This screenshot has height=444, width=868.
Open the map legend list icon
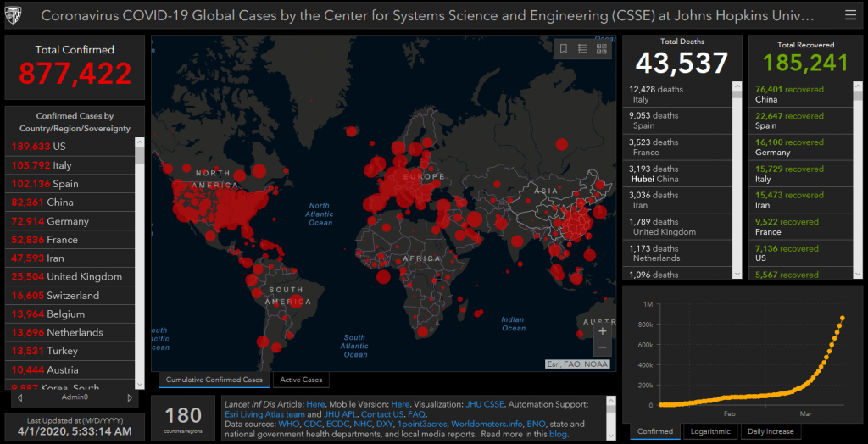coord(582,48)
